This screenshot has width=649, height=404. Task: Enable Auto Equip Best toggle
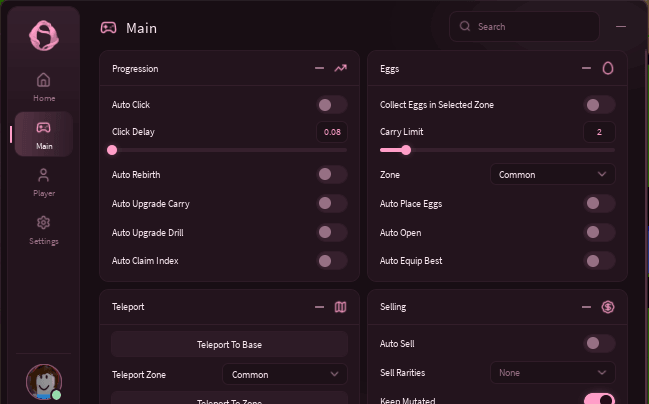(x=599, y=261)
